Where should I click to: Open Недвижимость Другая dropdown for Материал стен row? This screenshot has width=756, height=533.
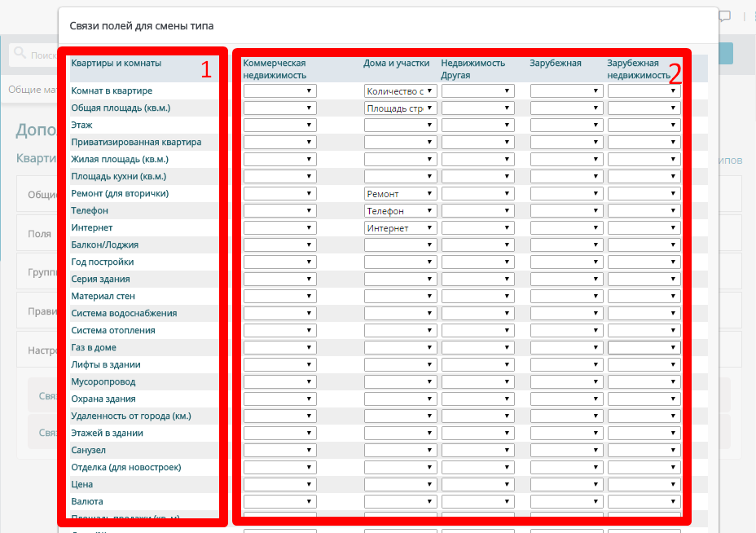point(478,296)
